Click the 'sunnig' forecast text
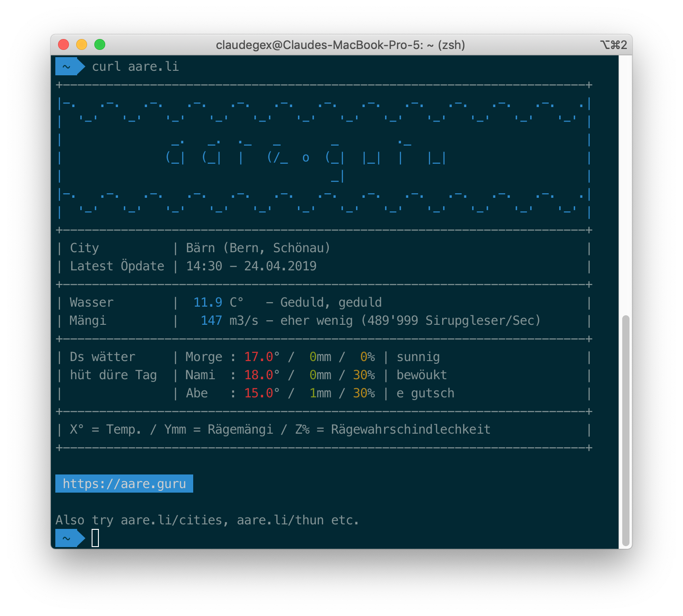The width and height of the screenshot is (683, 616). [x=418, y=357]
